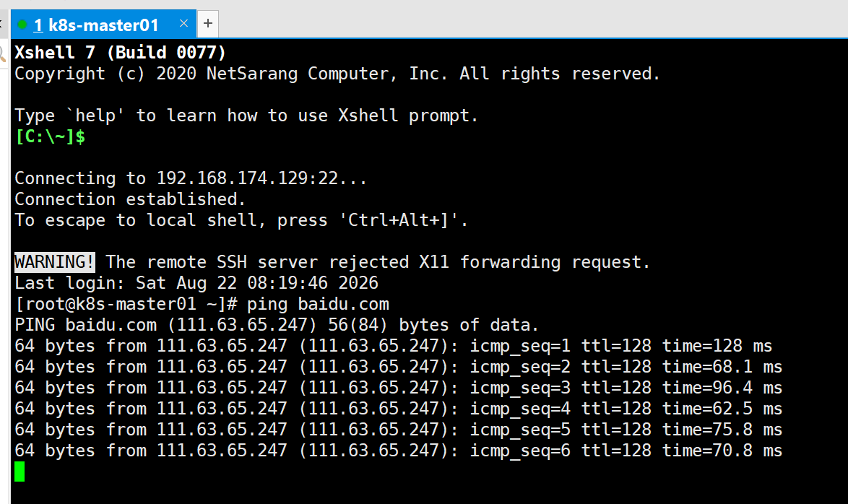
Task: Close the k8s-master01 session tab
Action: pyautogui.click(x=183, y=23)
